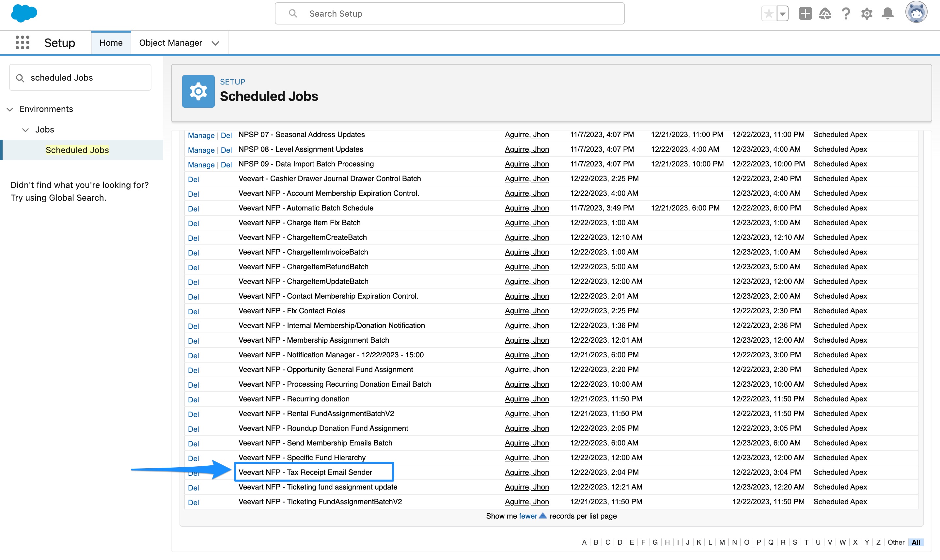
Task: Click the Salesforce cloud logo
Action: pos(24,13)
